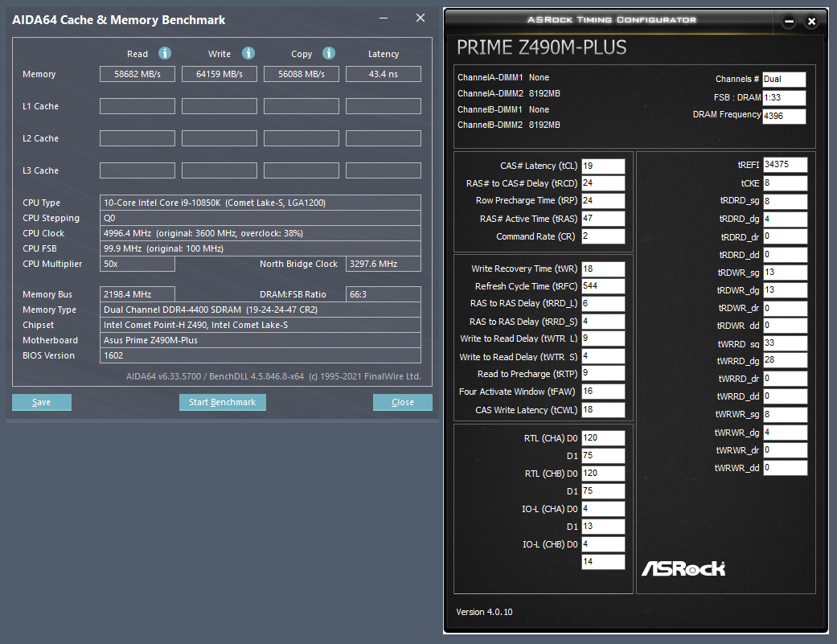Click the Read info icon in AIDA64

pos(165,53)
